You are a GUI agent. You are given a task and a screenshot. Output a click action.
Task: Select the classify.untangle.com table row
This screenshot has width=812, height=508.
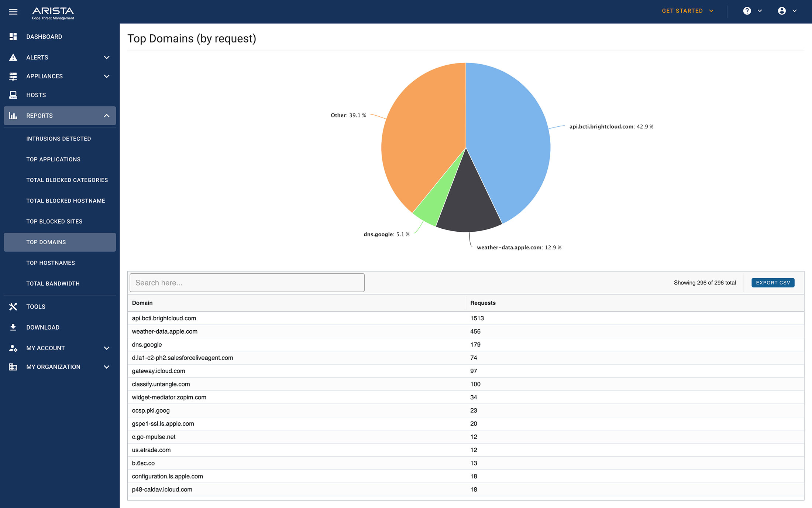coord(466,384)
